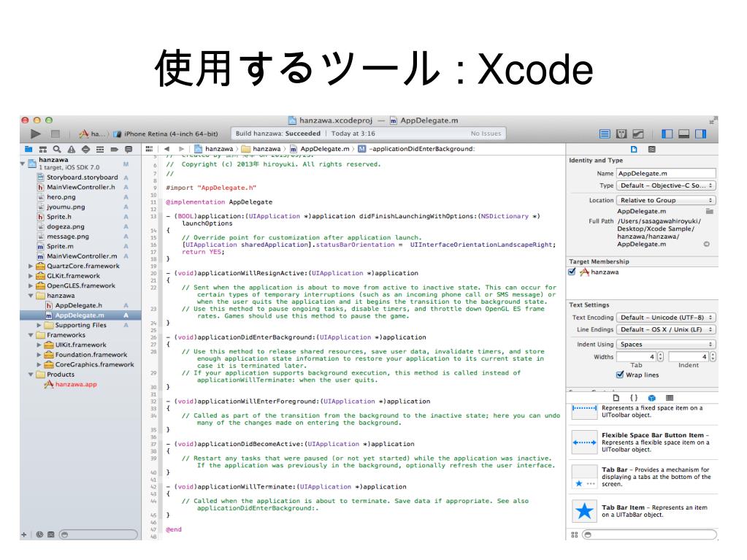Hide the utilities pane
747x560 pixels.
pyautogui.click(x=700, y=134)
